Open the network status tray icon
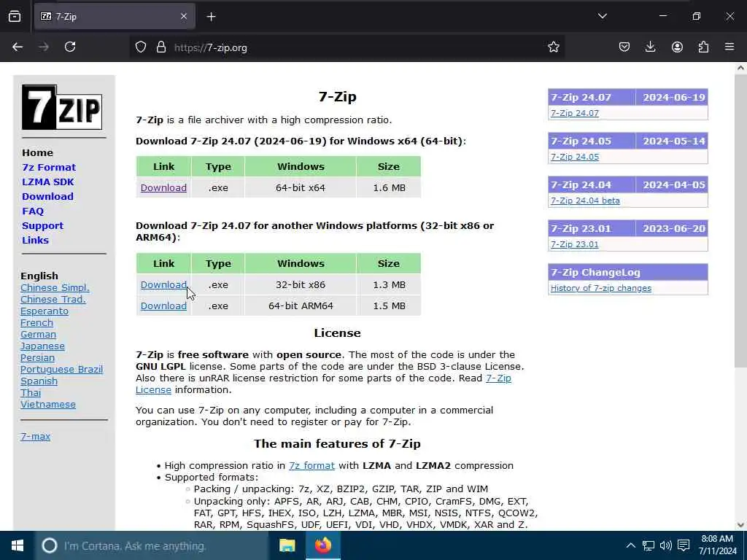This screenshot has width=747, height=560. pyautogui.click(x=649, y=545)
